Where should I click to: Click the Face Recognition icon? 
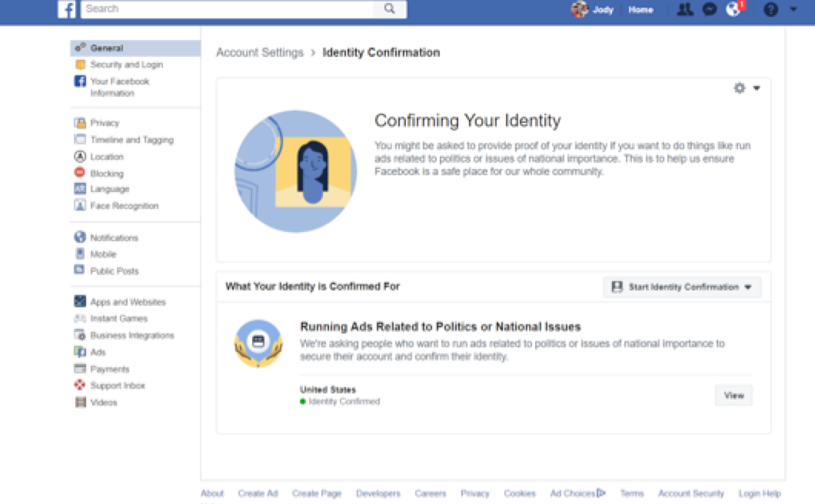(x=80, y=205)
